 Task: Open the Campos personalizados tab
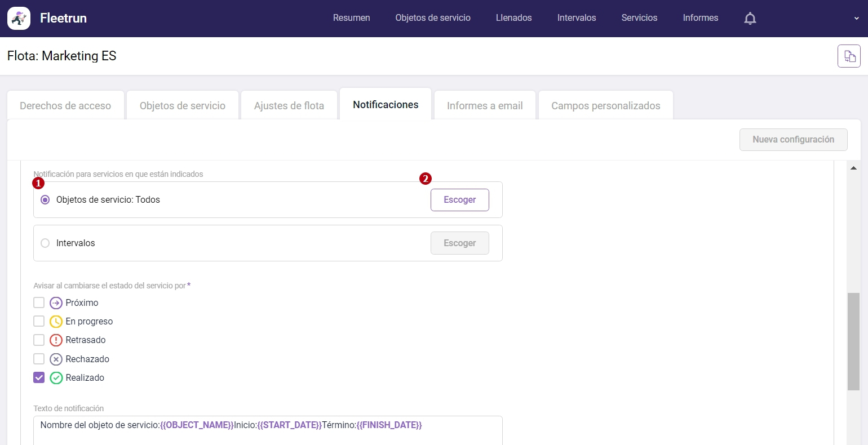coord(605,105)
